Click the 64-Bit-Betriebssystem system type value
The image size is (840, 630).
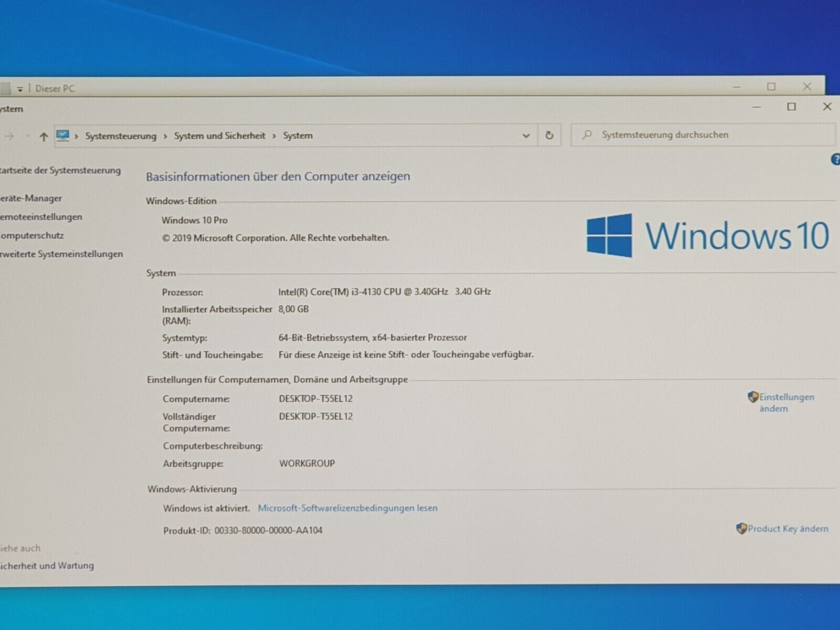pos(372,338)
